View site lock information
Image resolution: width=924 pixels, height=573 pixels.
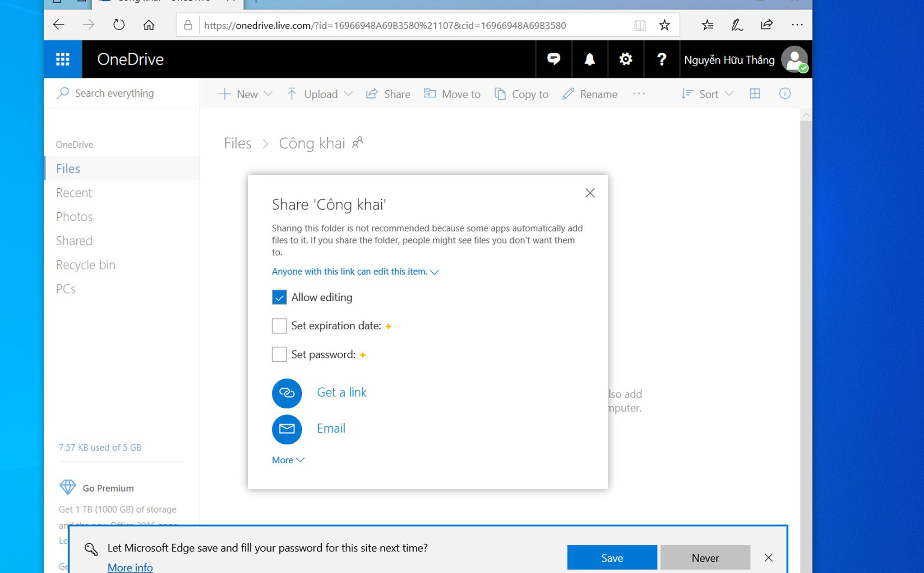[x=188, y=25]
